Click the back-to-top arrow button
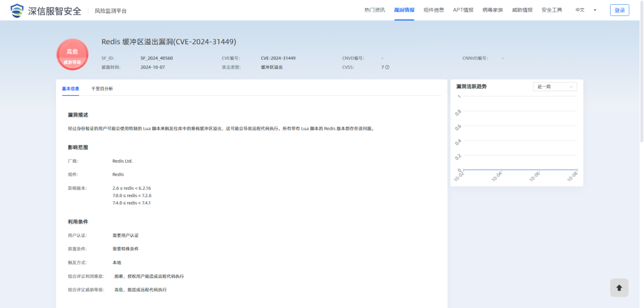 pos(619,288)
